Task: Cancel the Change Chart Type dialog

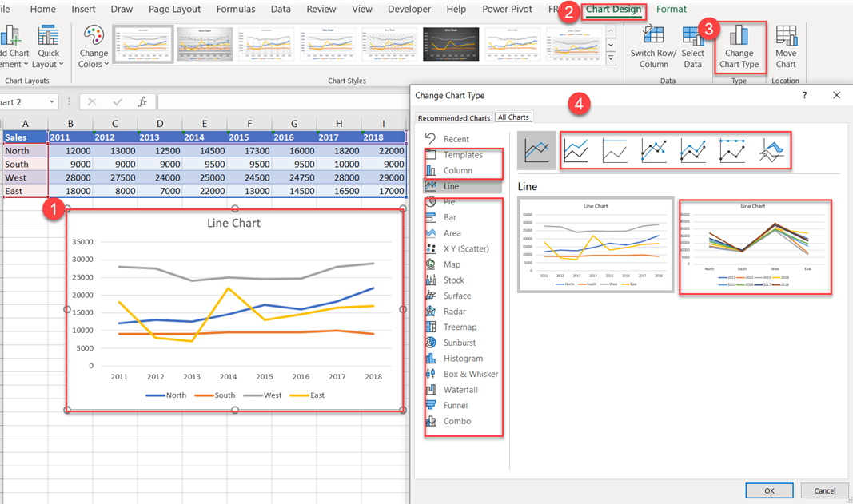Action: (825, 490)
